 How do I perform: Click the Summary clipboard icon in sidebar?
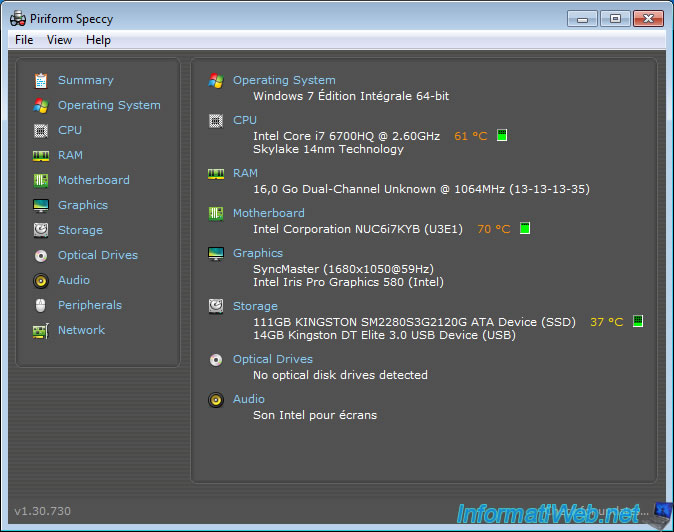click(x=41, y=80)
